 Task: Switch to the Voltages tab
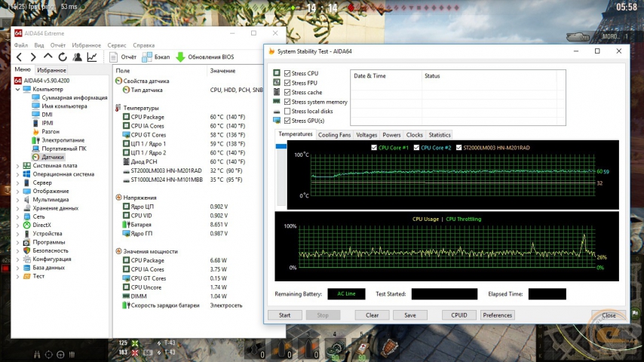coord(366,135)
